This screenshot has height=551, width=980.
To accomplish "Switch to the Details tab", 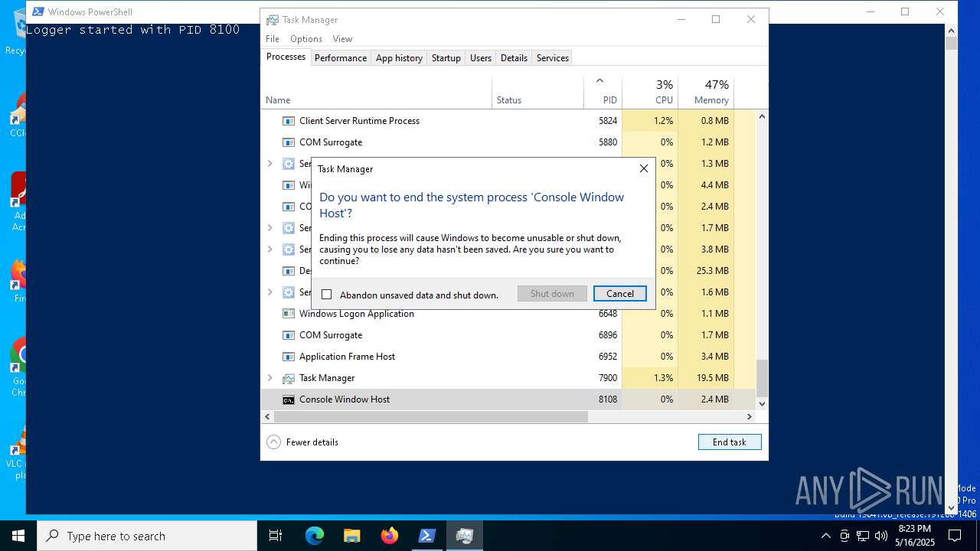I will pos(514,58).
